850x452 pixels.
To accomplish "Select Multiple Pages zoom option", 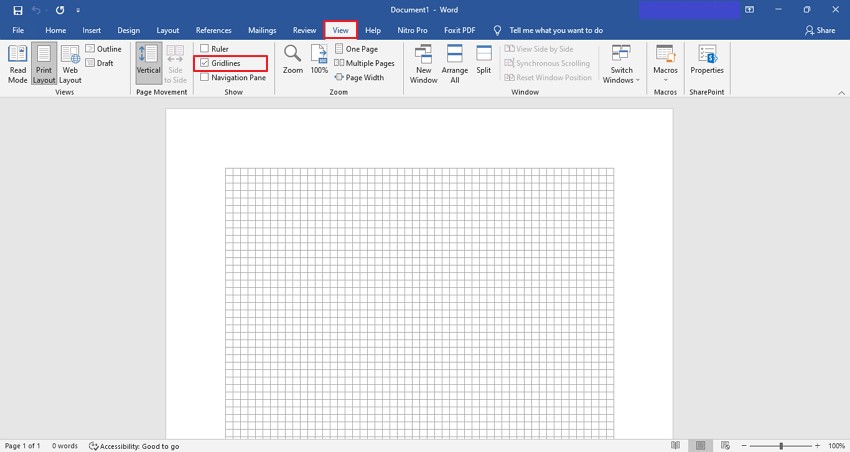I will (364, 63).
